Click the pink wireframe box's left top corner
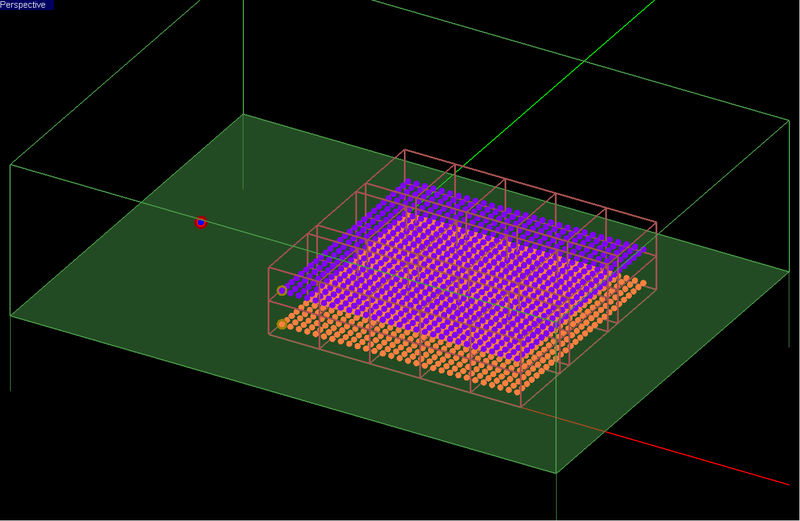The image size is (800, 521). coord(270,266)
